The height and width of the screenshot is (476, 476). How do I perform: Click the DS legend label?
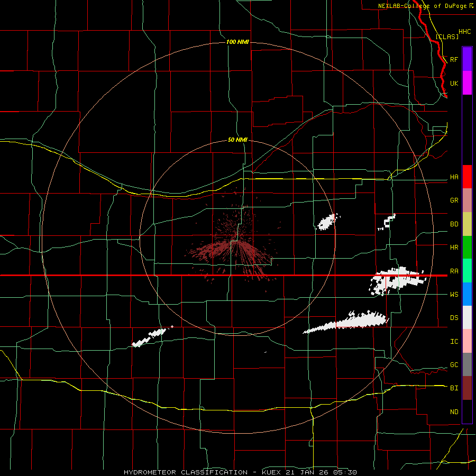(x=454, y=318)
